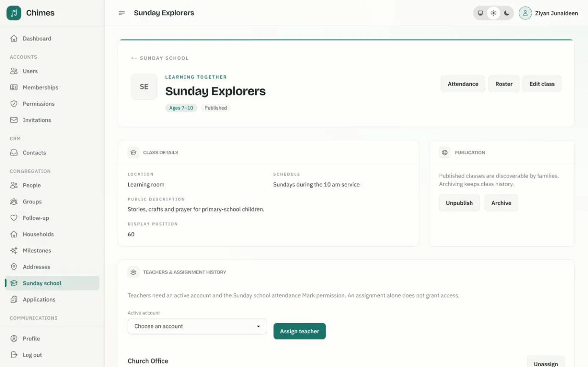588x367 pixels.
Task: Click the Roster button
Action: (x=504, y=84)
